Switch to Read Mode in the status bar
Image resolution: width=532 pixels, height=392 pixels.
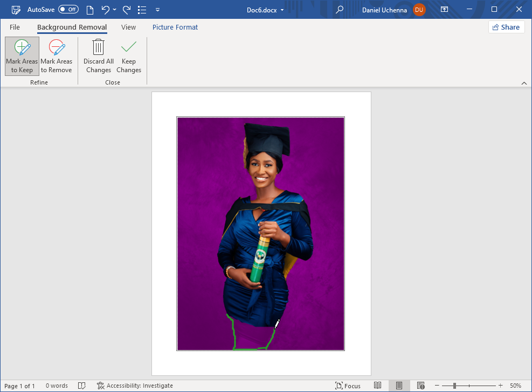point(378,386)
